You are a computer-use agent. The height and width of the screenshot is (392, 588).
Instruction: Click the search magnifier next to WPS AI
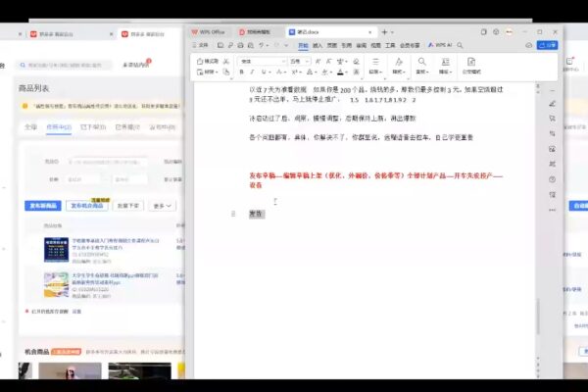(460, 45)
